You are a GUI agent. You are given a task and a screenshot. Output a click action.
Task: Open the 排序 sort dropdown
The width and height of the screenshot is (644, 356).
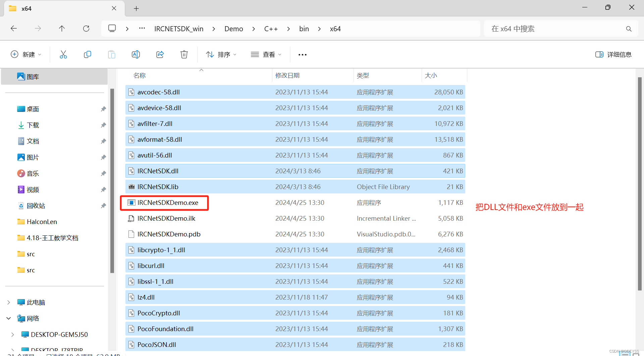(x=221, y=54)
